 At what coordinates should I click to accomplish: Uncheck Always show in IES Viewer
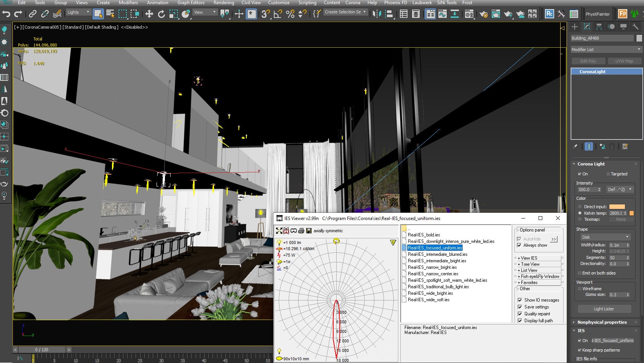[519, 245]
